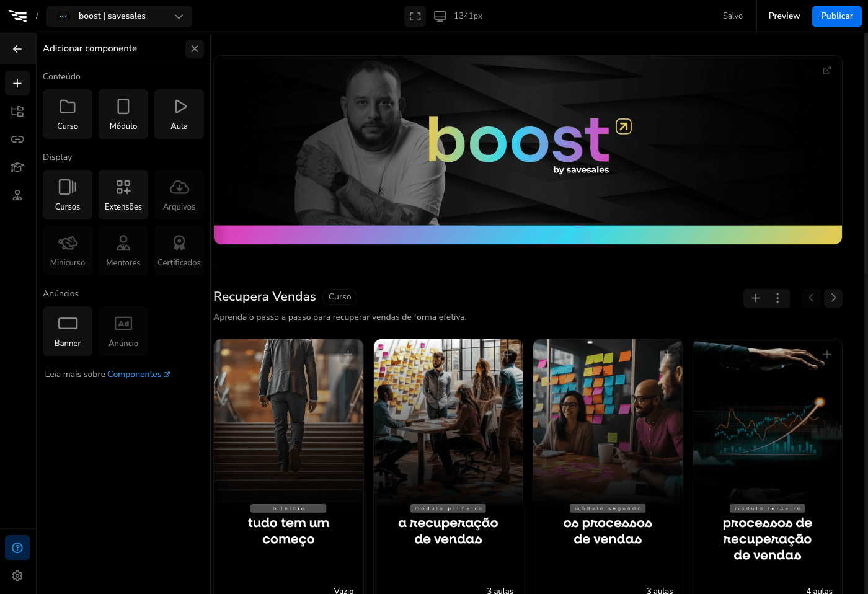Click the Display section heading
The height and width of the screenshot is (594, 868).
57,157
